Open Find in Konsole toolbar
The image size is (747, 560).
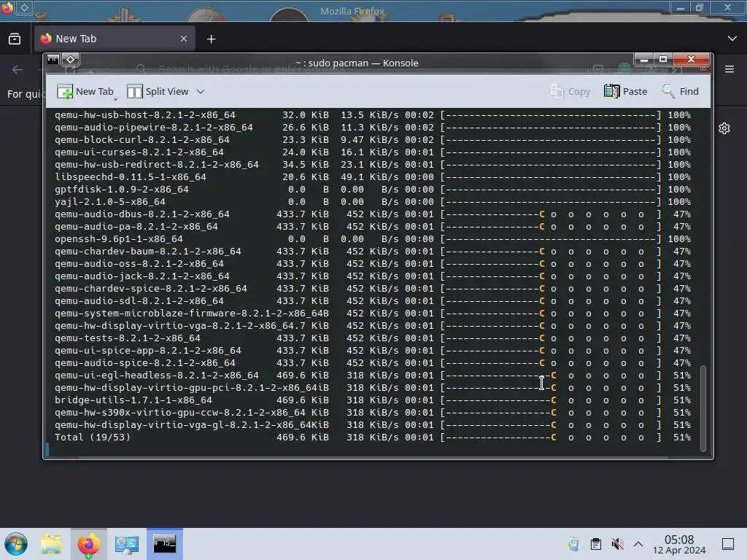tap(680, 91)
